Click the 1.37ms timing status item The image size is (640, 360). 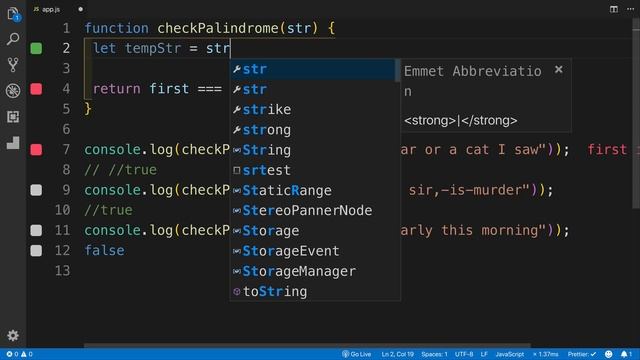pos(545,354)
